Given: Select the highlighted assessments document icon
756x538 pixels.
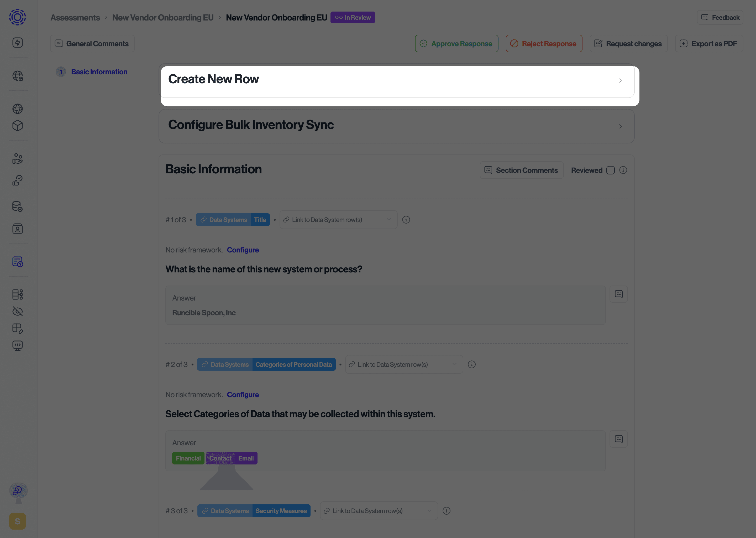Looking at the screenshot, I should (18, 262).
